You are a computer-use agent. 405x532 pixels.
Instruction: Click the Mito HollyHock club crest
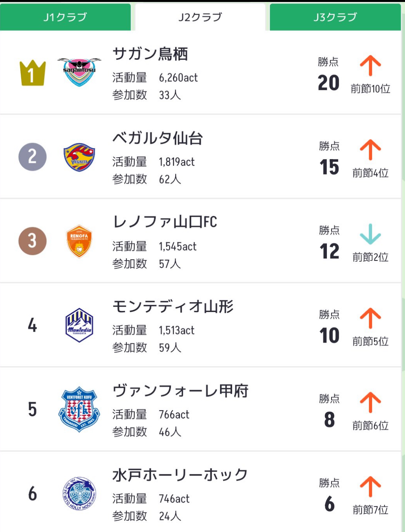point(79,493)
